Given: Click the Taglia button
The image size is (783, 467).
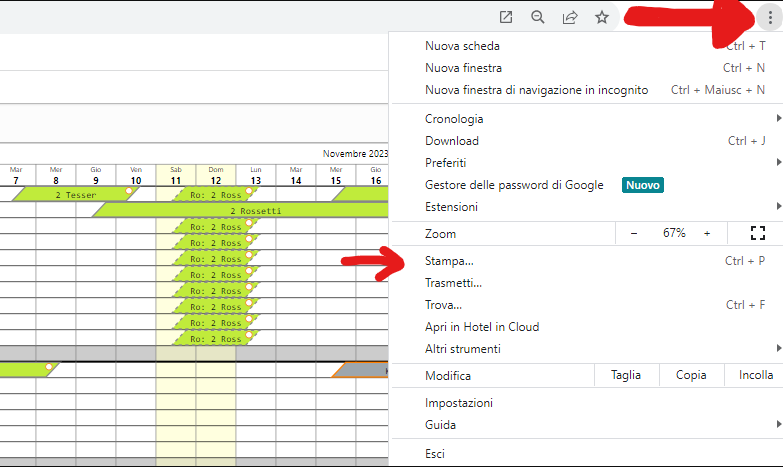Looking at the screenshot, I should pyautogui.click(x=626, y=375).
